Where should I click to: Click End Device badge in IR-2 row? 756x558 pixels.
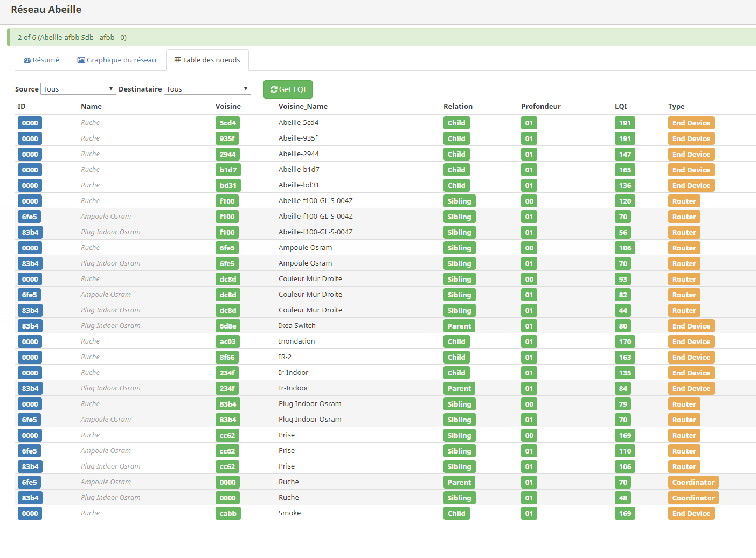point(691,357)
